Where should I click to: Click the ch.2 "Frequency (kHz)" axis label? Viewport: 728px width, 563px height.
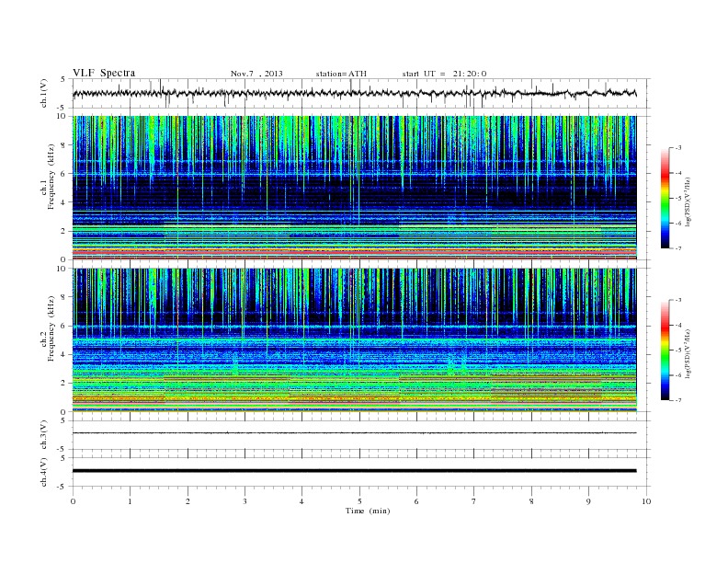[x=51, y=328]
